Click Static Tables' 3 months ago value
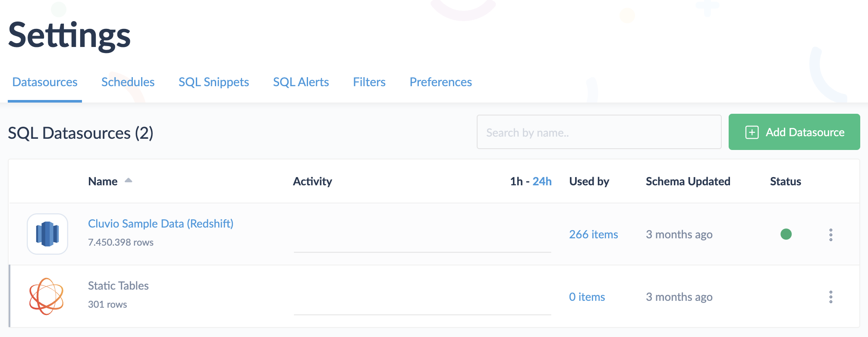868x337 pixels. click(x=679, y=297)
